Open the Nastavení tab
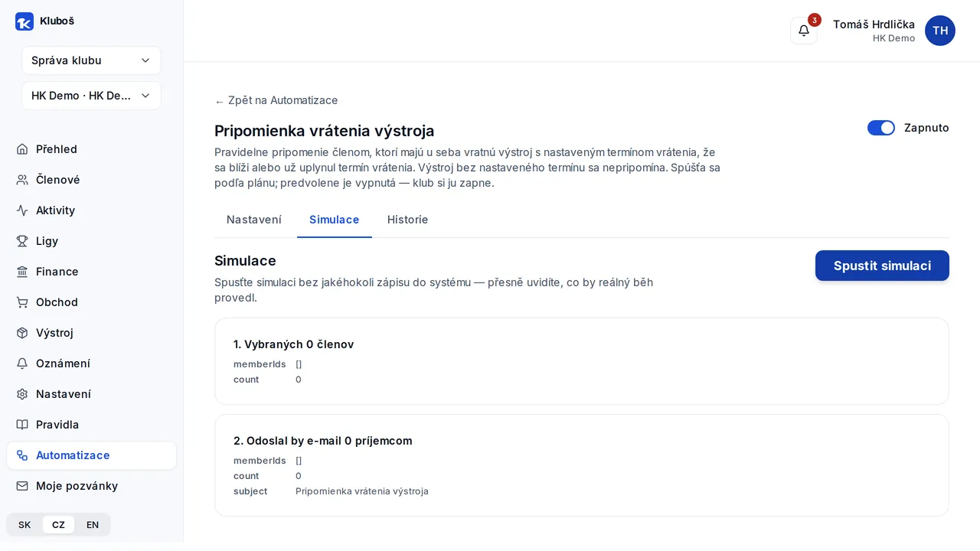The image size is (980, 551). pyautogui.click(x=254, y=220)
